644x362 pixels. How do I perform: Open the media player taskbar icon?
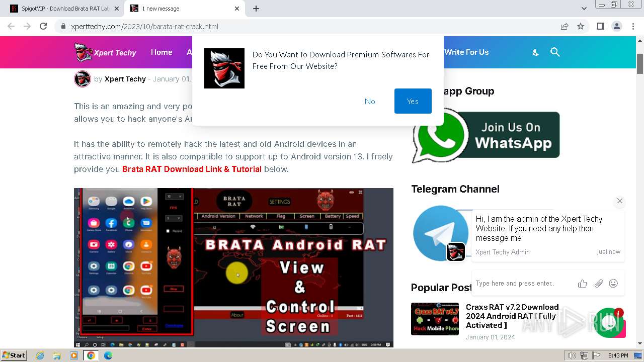coord(74,355)
